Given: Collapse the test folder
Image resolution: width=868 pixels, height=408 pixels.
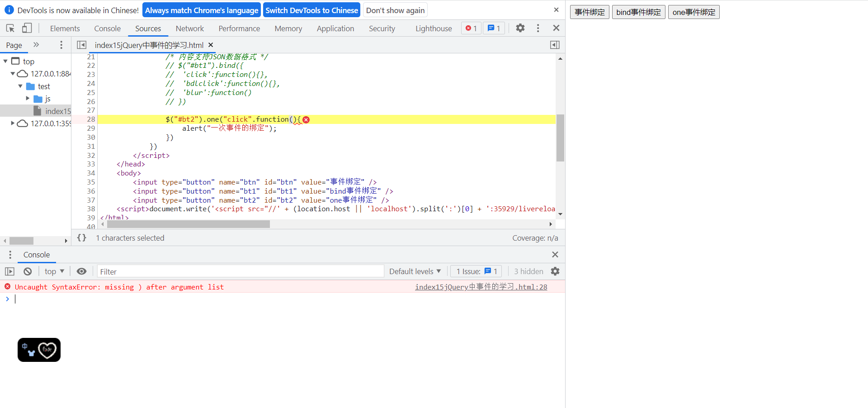Looking at the screenshot, I should pos(20,86).
